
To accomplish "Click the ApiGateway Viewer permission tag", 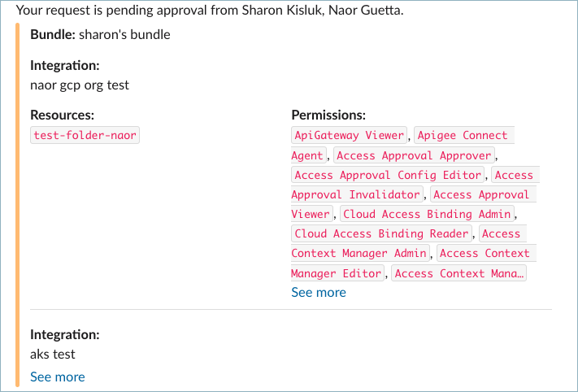I will point(351,136).
